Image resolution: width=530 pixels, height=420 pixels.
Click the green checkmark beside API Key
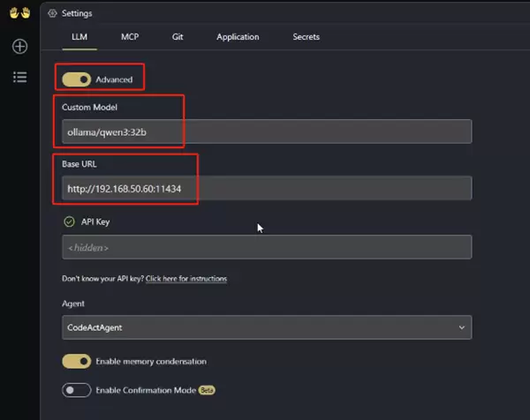click(x=69, y=221)
